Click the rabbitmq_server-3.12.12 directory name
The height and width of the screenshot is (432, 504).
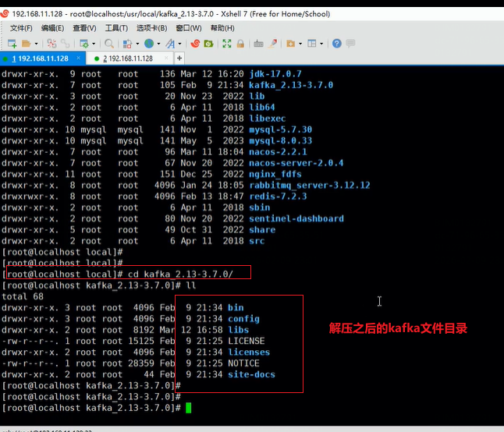coord(310,185)
